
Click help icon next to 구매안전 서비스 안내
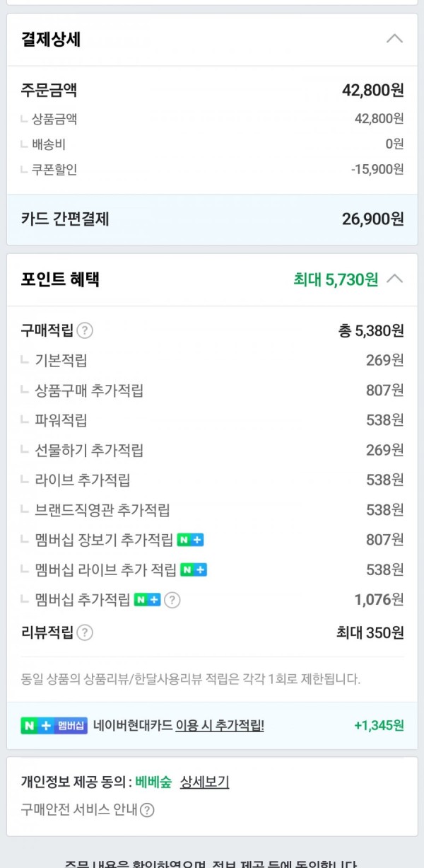coord(147,810)
